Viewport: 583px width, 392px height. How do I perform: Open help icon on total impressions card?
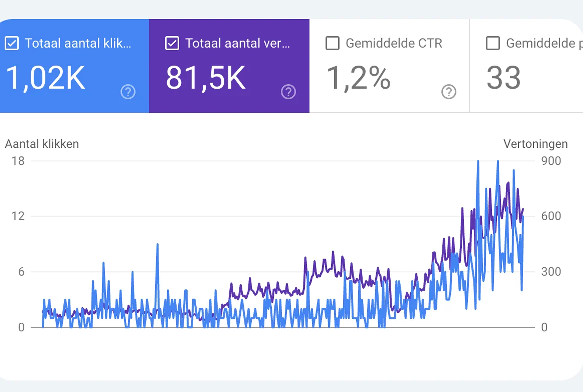coord(288,92)
